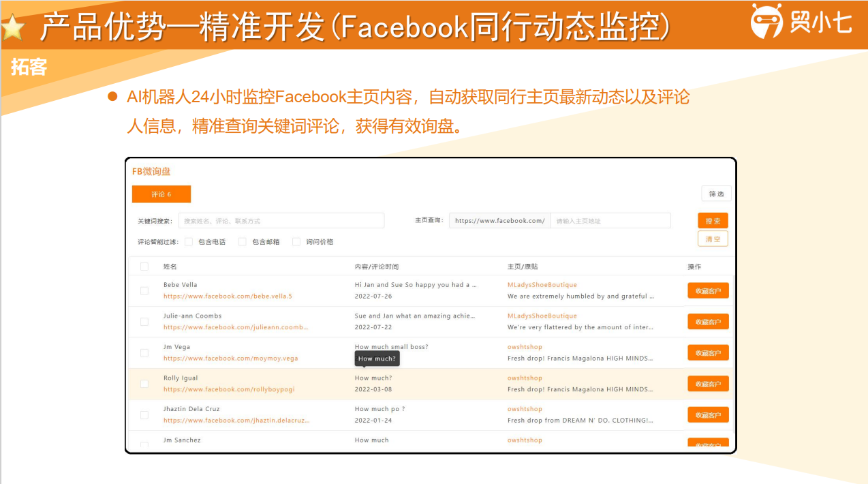Click the name Jhaztin Dela Cruz
The image size is (868, 484).
click(191, 409)
